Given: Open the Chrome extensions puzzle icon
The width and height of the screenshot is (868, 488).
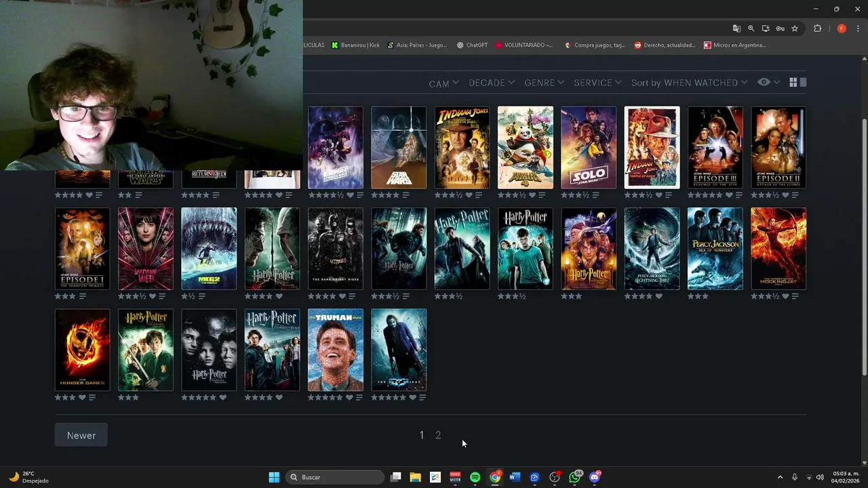Looking at the screenshot, I should (x=817, y=28).
